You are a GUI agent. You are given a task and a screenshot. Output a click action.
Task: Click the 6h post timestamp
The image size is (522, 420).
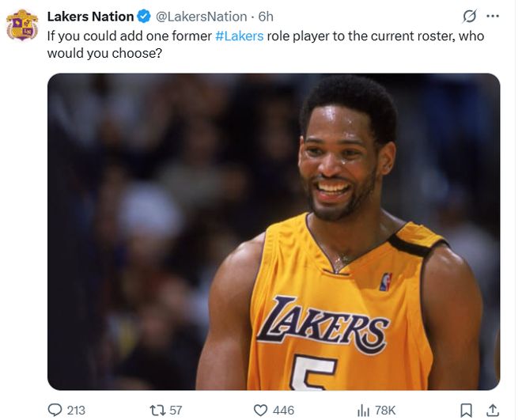pyautogui.click(x=266, y=17)
